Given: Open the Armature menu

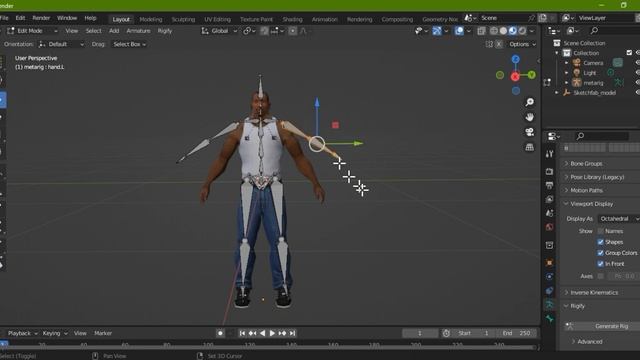Looking at the screenshot, I should [138, 31].
